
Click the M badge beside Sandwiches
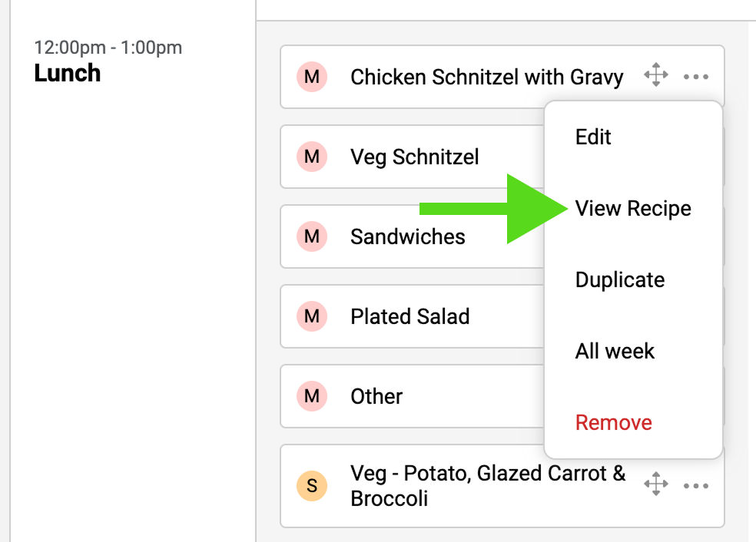click(x=312, y=236)
